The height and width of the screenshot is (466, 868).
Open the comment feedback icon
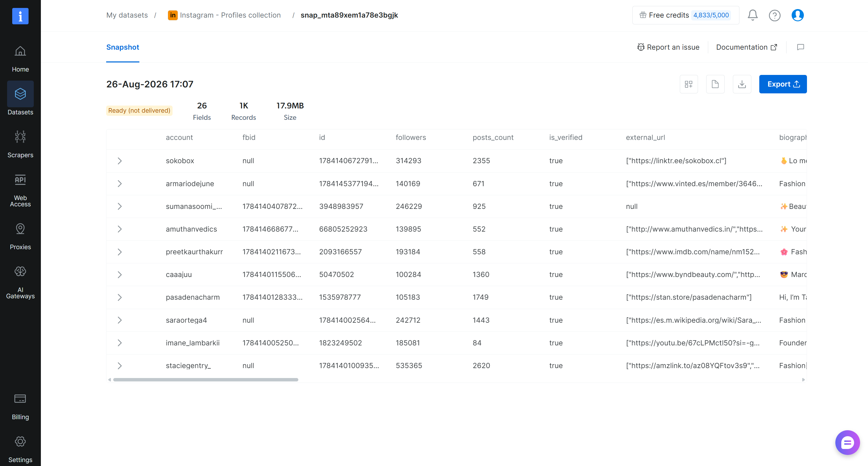point(800,47)
